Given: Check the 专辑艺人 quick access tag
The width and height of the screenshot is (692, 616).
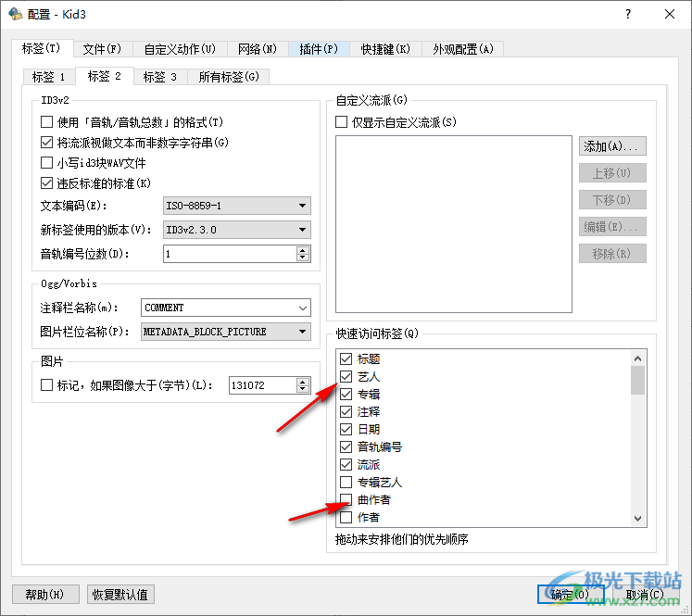Looking at the screenshot, I should 346,483.
